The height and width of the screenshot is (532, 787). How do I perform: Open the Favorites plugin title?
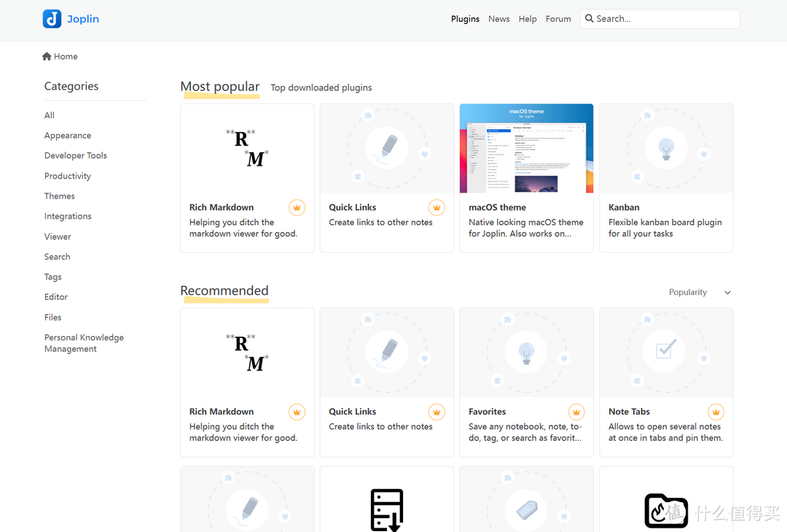(488, 412)
